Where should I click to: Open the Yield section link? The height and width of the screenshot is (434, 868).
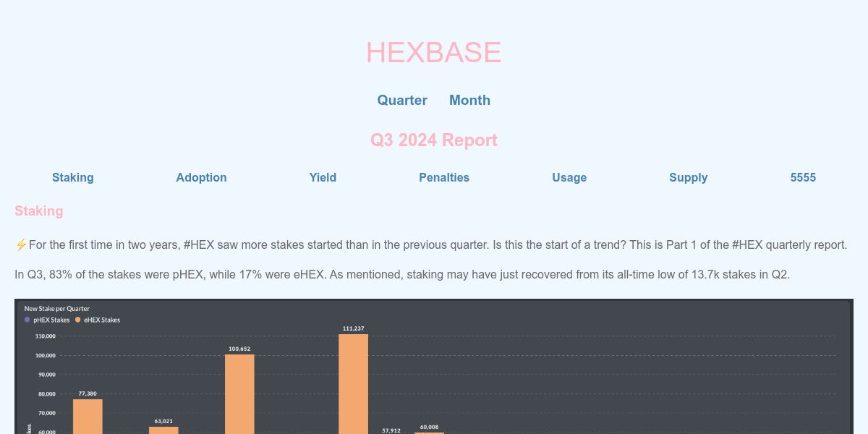click(323, 178)
